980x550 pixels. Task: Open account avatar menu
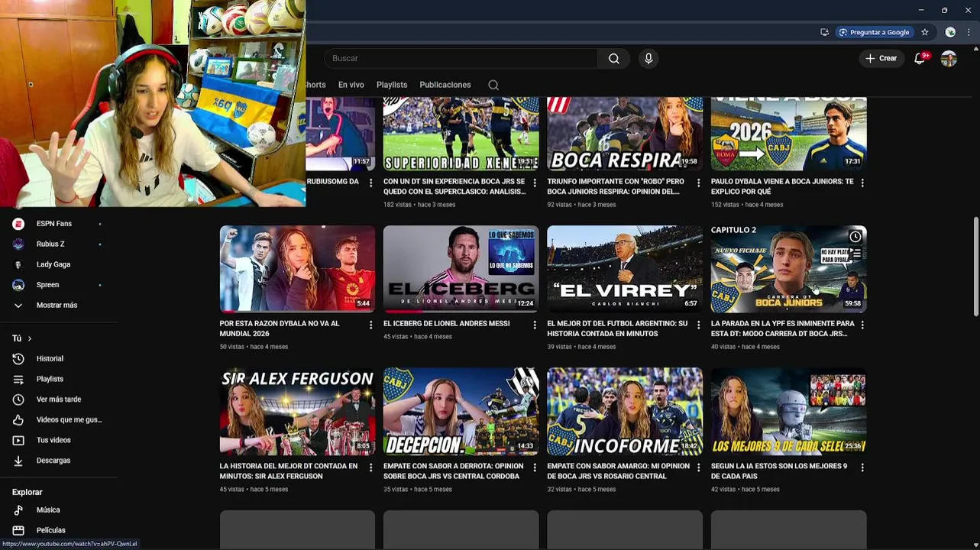[x=949, y=59]
